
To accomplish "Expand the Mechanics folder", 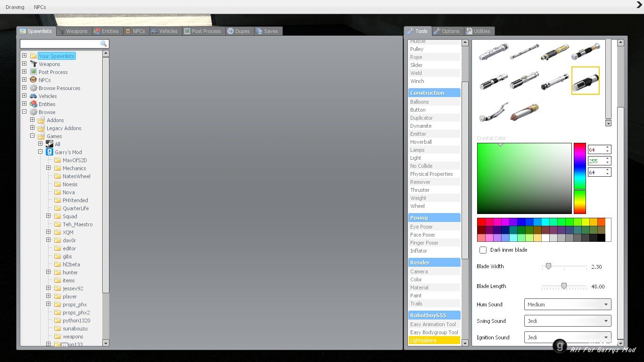I will tap(48, 168).
